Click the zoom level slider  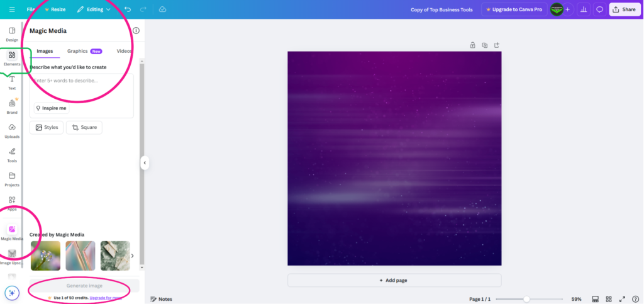pyautogui.click(x=527, y=299)
